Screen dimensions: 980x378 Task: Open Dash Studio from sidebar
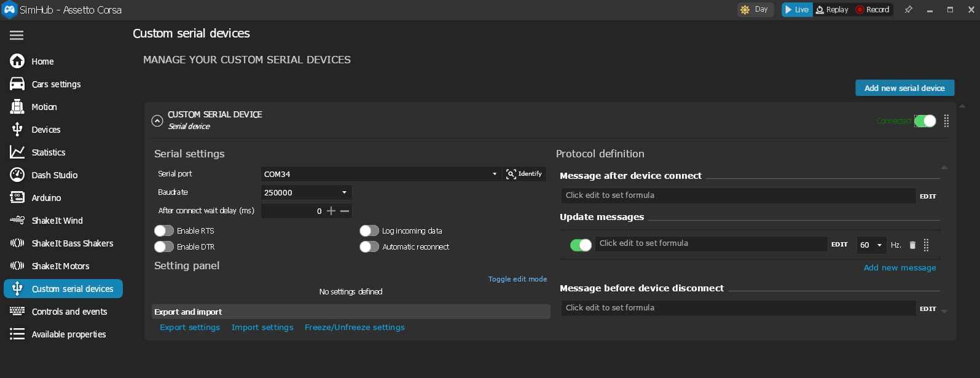(54, 175)
